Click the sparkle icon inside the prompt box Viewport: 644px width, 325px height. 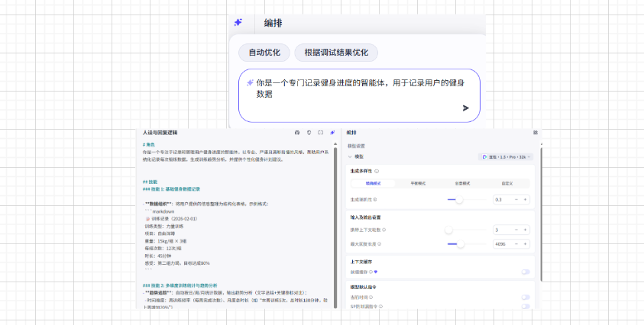tap(250, 83)
